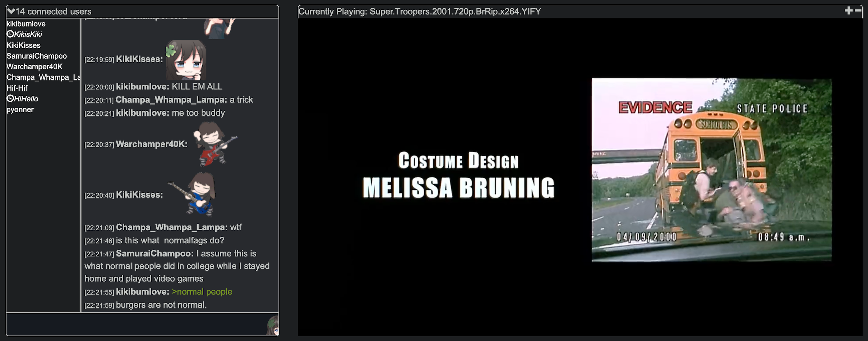Click message 'wtf' at 22:21:09
This screenshot has width=868, height=341.
point(236,227)
